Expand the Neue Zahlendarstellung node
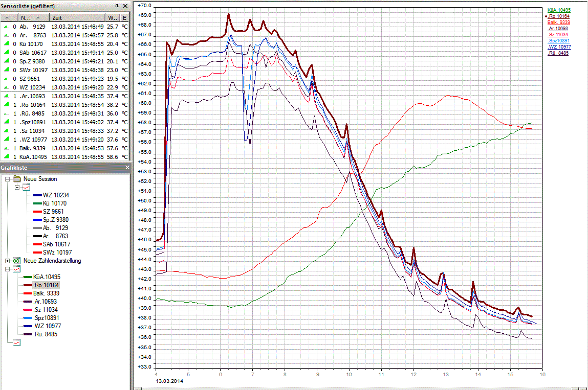The height and width of the screenshot is (390, 588). pyautogui.click(x=8, y=261)
